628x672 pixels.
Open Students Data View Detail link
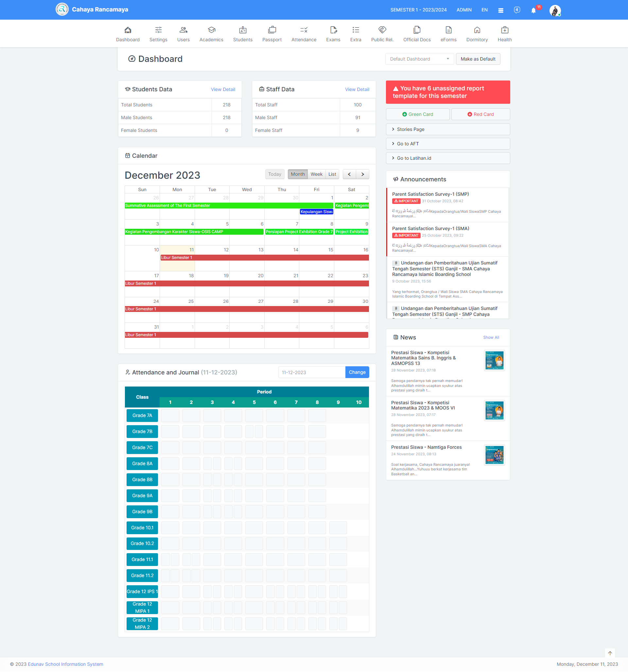point(223,89)
